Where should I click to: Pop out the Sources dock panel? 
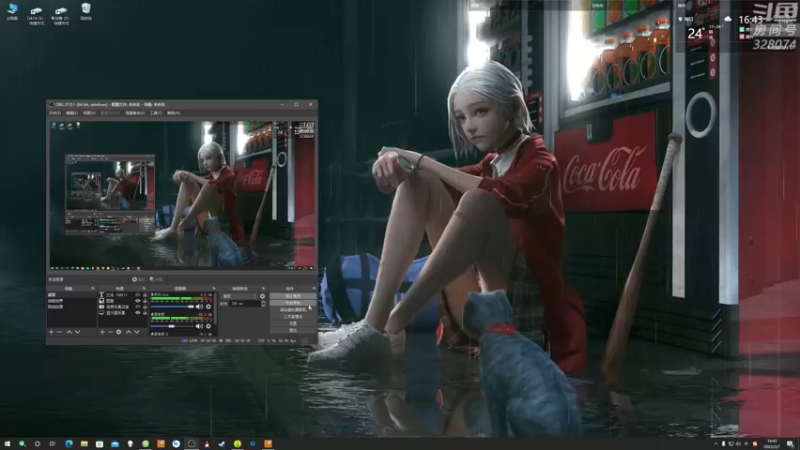click(x=144, y=288)
